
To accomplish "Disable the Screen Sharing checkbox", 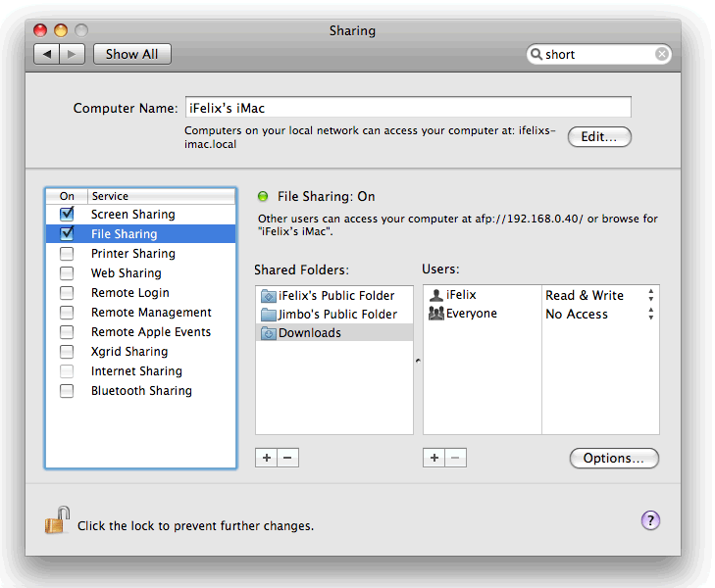I will 67,214.
